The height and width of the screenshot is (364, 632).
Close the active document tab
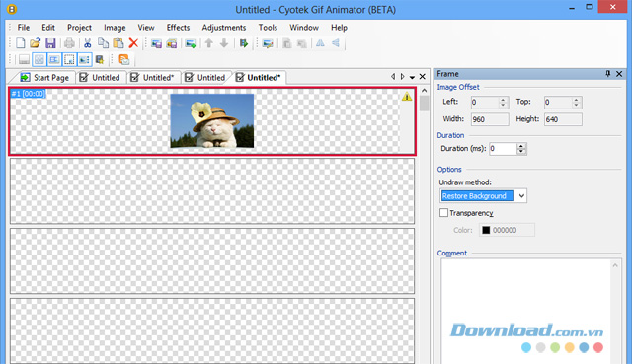tap(422, 77)
